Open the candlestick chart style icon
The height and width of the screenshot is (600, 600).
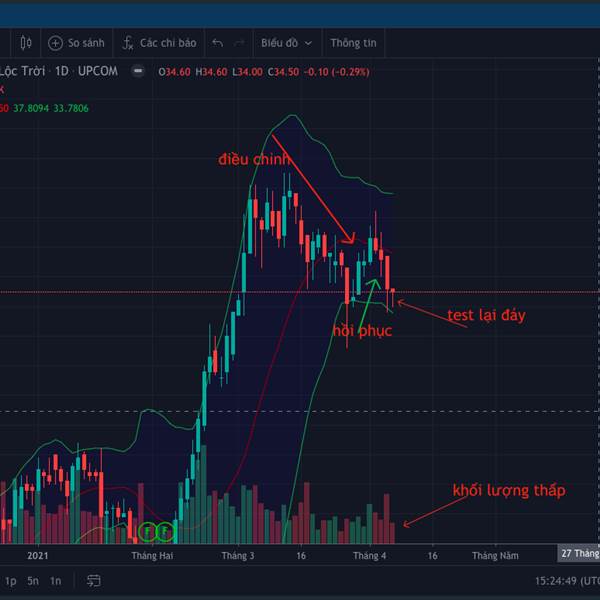tap(26, 43)
